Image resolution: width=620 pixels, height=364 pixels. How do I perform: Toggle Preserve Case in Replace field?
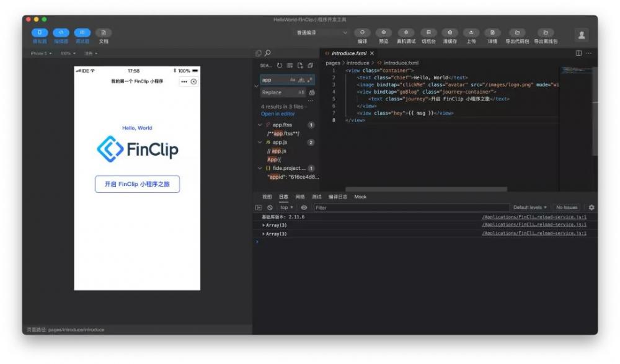coord(301,92)
